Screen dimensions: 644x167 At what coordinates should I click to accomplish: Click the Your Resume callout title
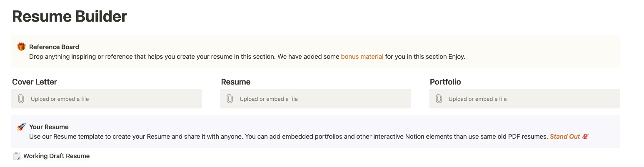point(49,127)
